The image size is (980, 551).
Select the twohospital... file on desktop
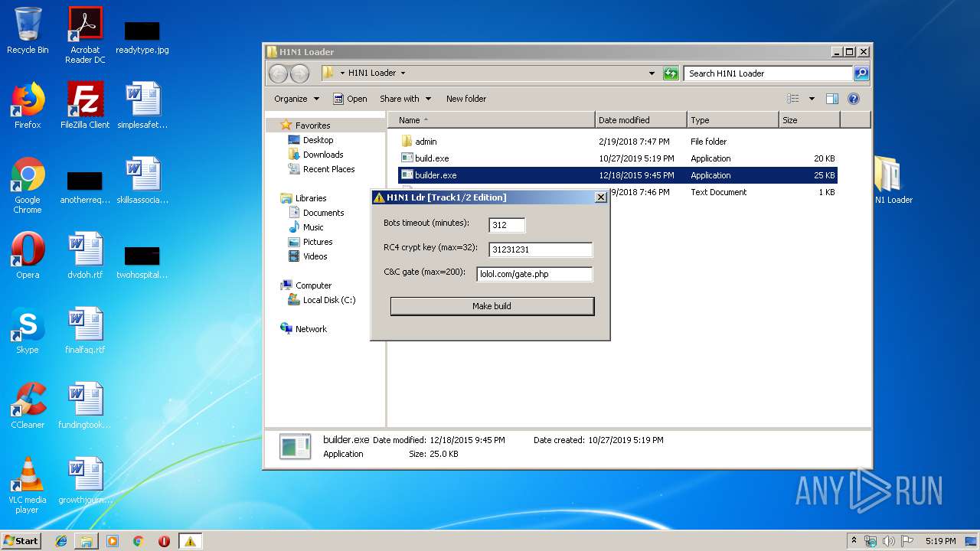142,263
